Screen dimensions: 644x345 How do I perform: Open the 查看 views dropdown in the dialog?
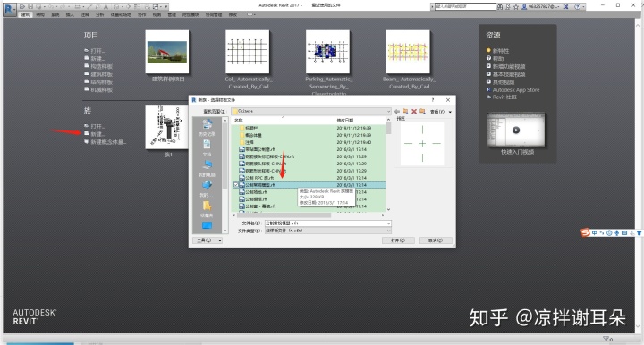click(441, 112)
